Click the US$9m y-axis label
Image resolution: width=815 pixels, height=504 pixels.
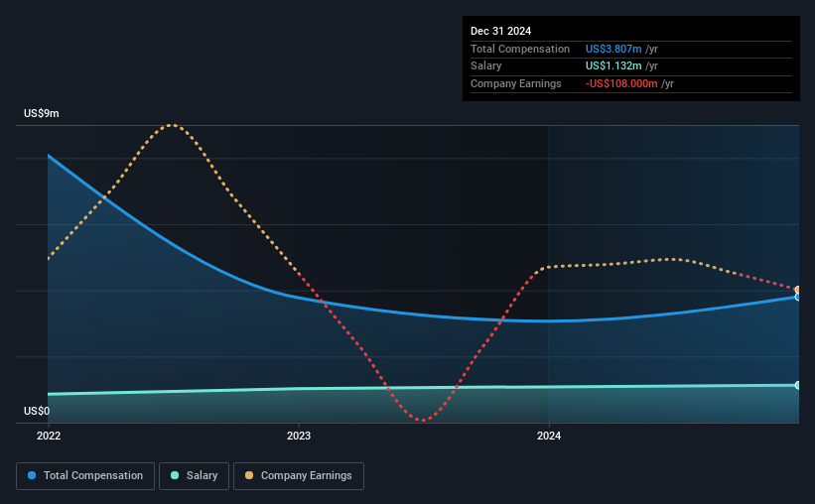pyautogui.click(x=42, y=113)
